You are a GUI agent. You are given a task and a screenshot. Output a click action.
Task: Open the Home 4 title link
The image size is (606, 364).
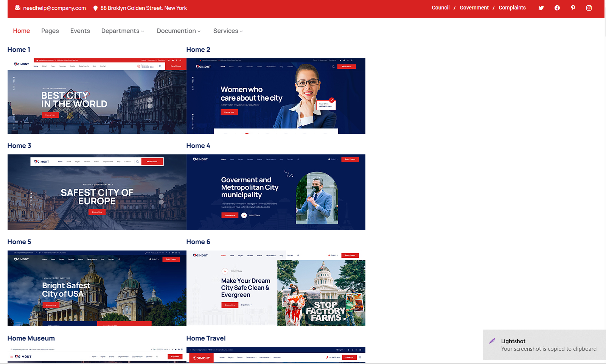198,146
